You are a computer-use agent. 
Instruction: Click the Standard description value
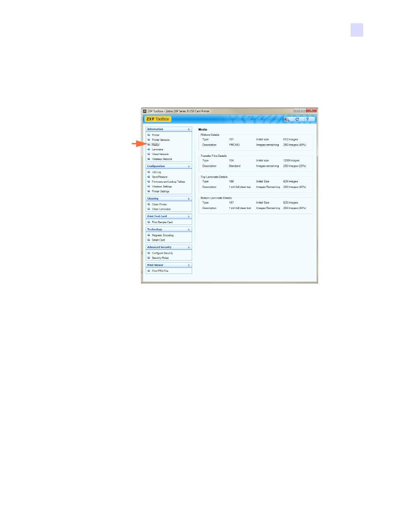(235, 166)
